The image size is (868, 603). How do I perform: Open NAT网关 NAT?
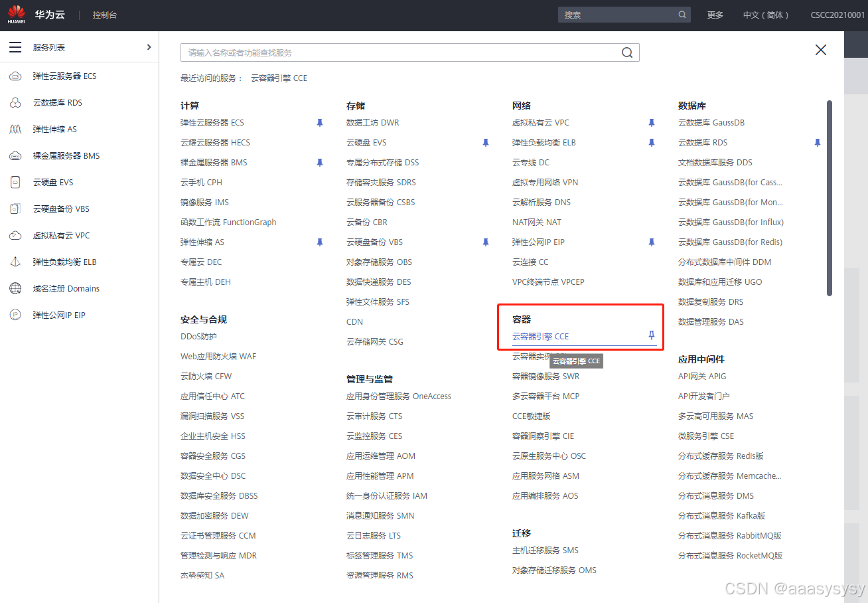coord(536,222)
